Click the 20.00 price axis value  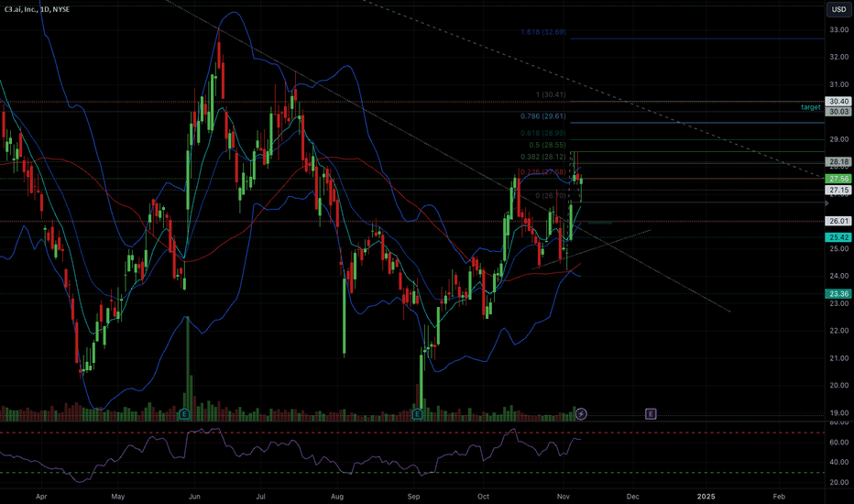click(838, 385)
